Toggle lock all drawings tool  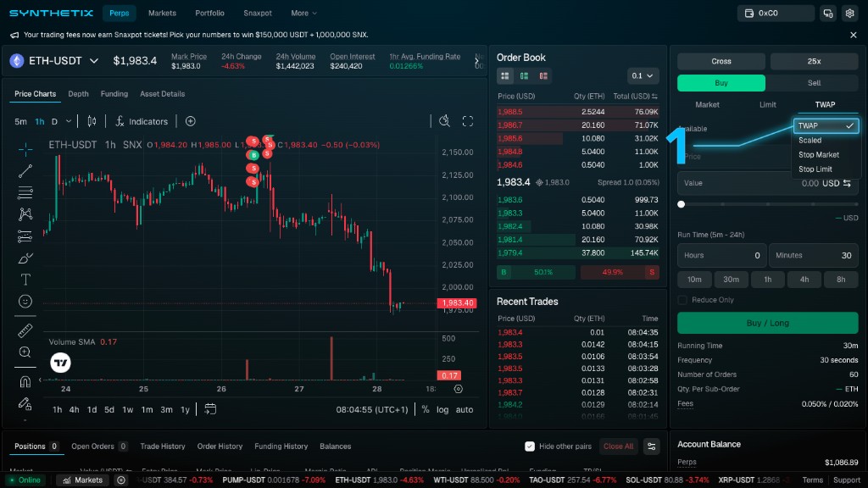pos(25,404)
